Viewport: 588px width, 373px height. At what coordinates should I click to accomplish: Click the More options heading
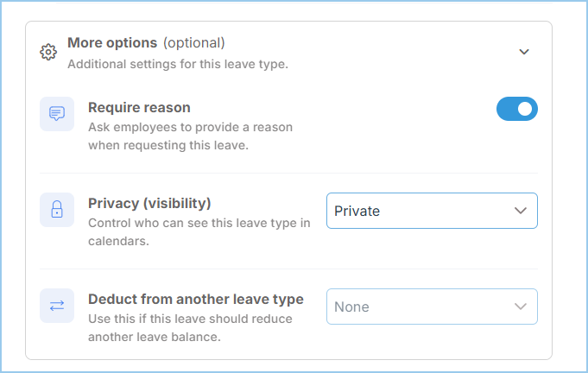(x=112, y=42)
